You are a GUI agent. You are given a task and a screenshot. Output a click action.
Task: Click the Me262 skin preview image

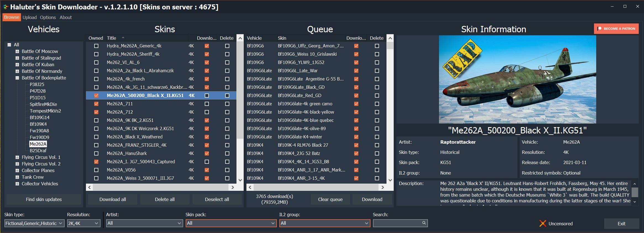pos(517,79)
